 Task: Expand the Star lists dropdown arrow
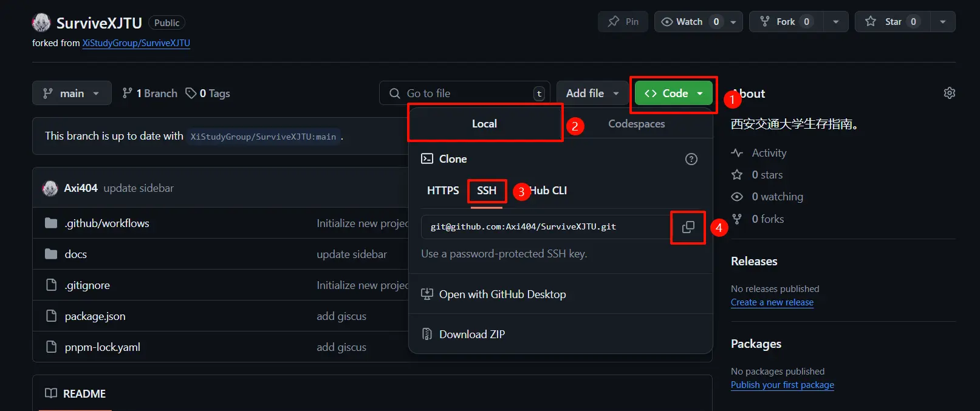click(942, 22)
